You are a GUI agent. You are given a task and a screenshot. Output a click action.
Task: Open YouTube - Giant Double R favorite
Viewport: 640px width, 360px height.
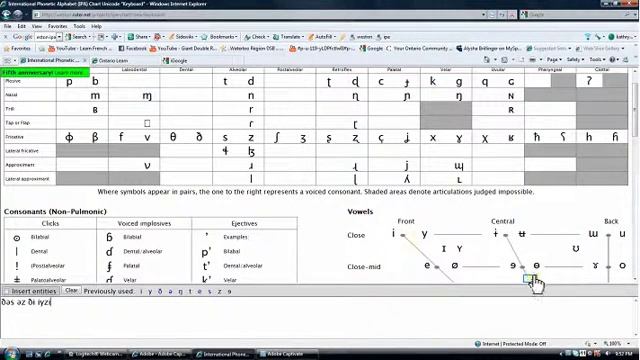183,48
